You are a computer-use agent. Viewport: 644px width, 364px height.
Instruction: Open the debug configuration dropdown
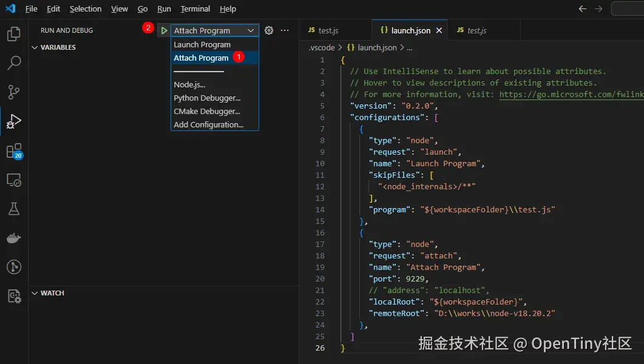tap(214, 30)
